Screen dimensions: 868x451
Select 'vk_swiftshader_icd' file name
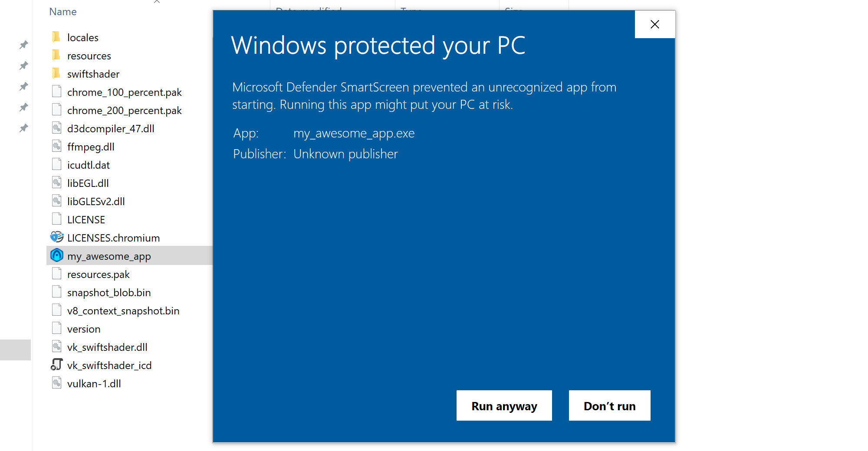click(109, 366)
